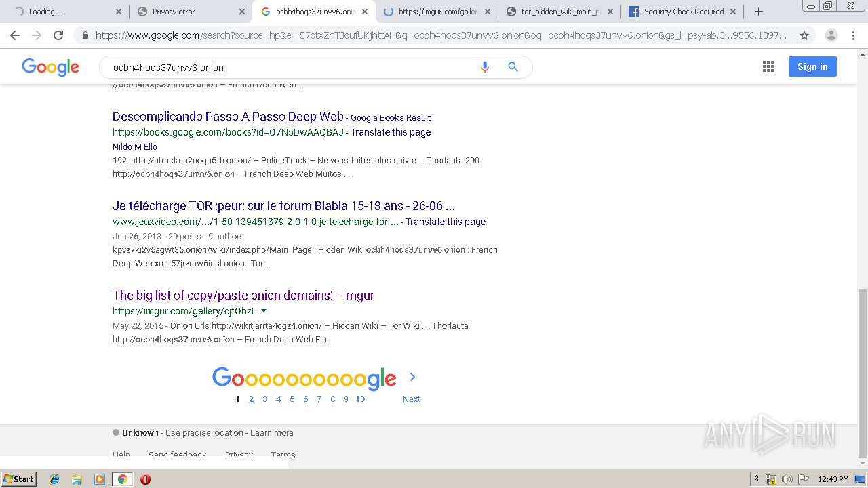Open The big list of onion domains result
Viewport: 868px width, 488px height.
coord(243,296)
